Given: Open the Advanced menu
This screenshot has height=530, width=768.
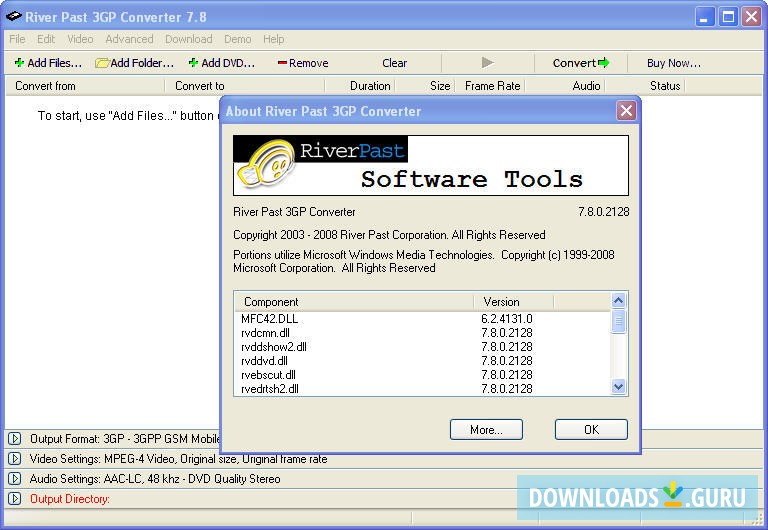Looking at the screenshot, I should (x=129, y=39).
